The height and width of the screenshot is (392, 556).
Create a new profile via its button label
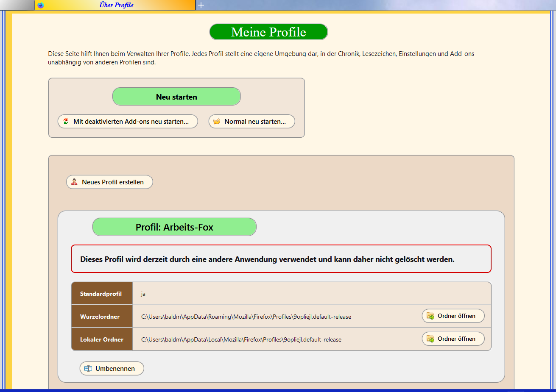click(113, 182)
